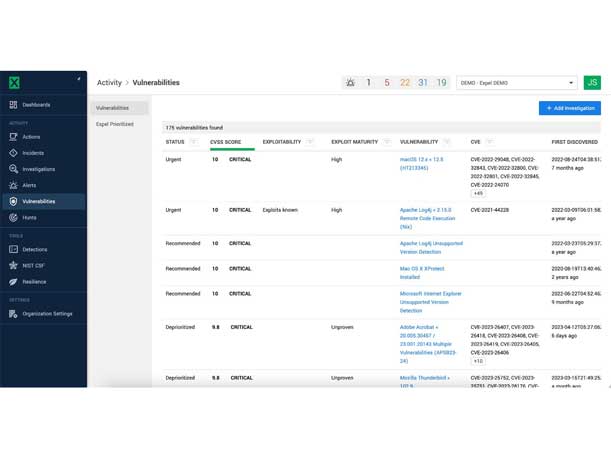Viewport: 611px width, 458px height.
Task: Open the Status column filter
Action: 193,142
